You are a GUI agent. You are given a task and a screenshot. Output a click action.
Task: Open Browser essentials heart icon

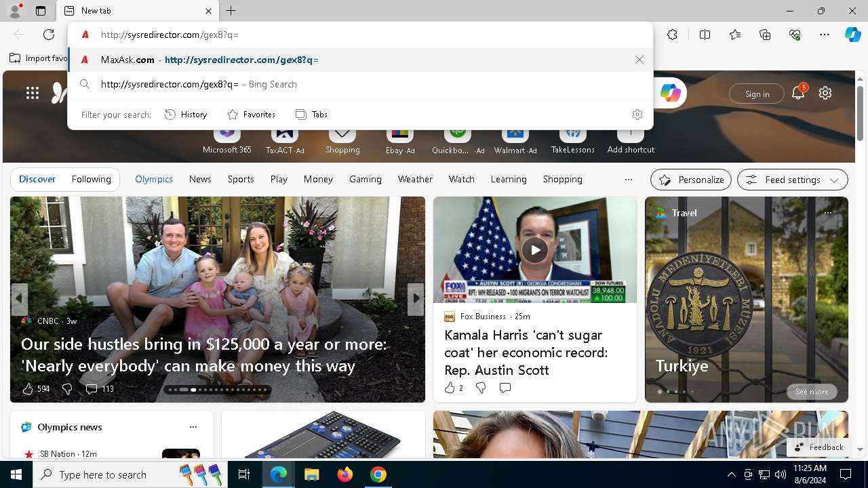point(795,35)
